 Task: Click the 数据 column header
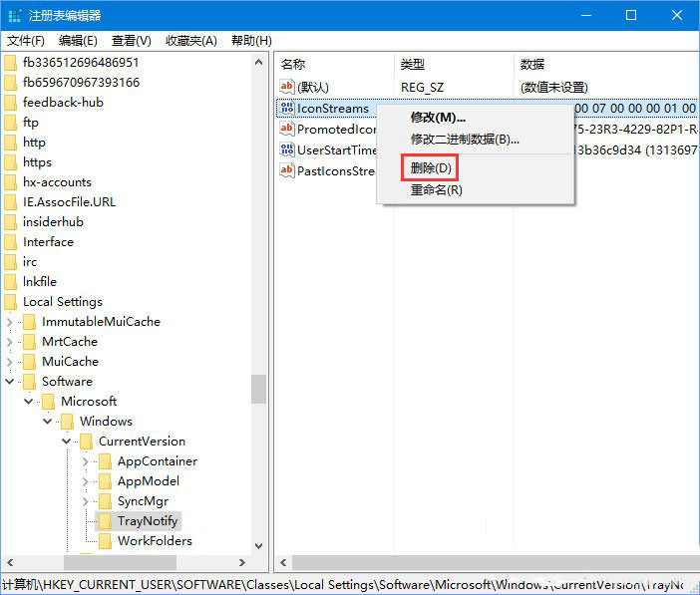[606, 65]
